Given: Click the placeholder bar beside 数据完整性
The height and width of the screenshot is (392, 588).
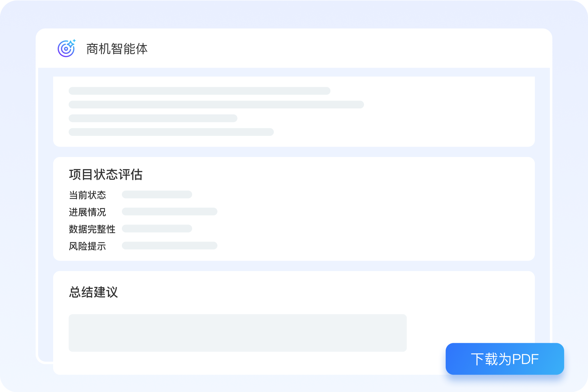Looking at the screenshot, I should (157, 229).
